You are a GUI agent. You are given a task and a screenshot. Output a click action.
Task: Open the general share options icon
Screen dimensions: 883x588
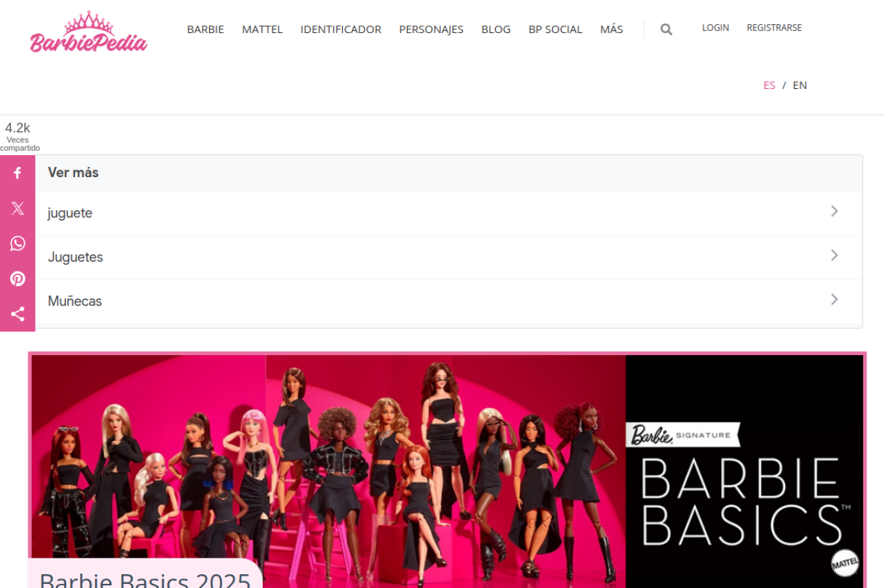17,314
